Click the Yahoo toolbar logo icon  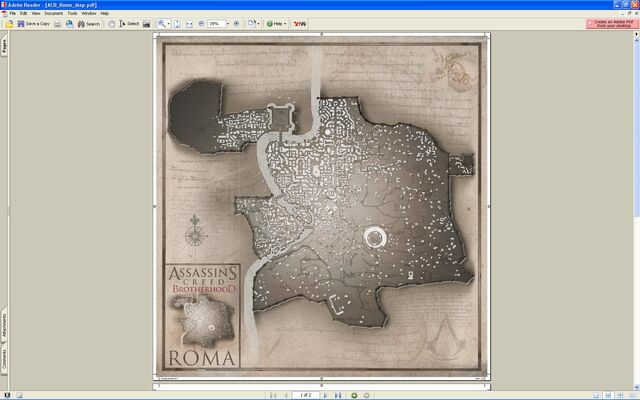tap(300, 24)
